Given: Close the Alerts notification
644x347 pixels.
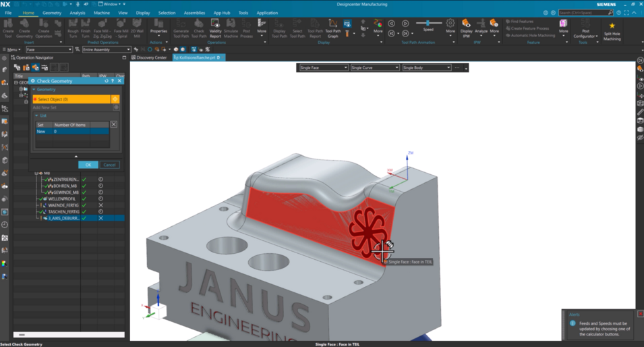Looking at the screenshot, I should click(640, 314).
